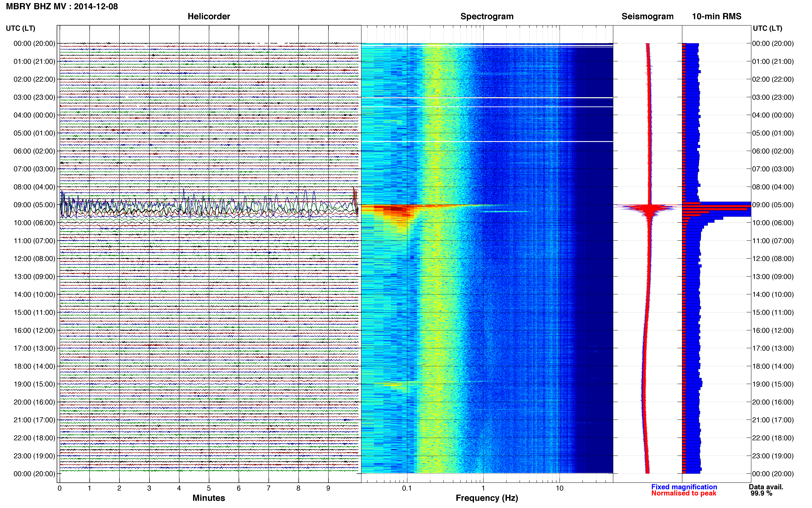Click the "3" tick on the Minutes axis
This screenshot has width=812, height=508.
tap(149, 488)
